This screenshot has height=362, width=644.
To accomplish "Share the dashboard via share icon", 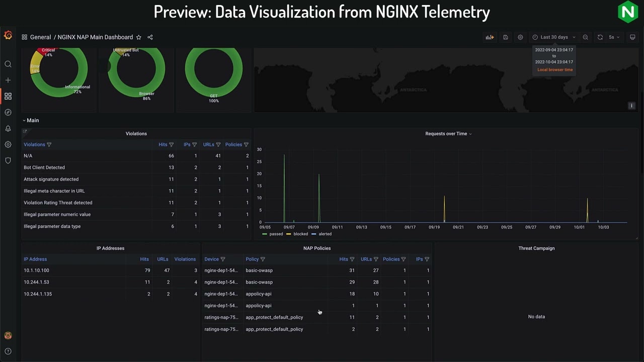I will click(150, 37).
